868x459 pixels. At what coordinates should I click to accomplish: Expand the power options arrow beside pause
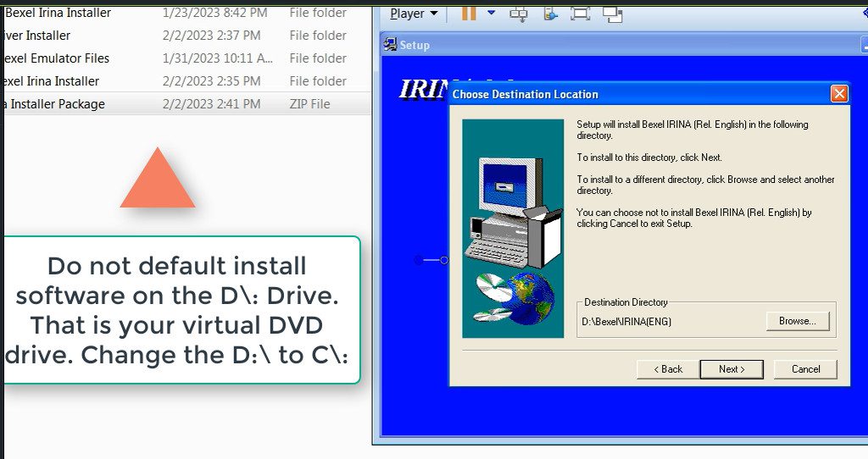[491, 13]
